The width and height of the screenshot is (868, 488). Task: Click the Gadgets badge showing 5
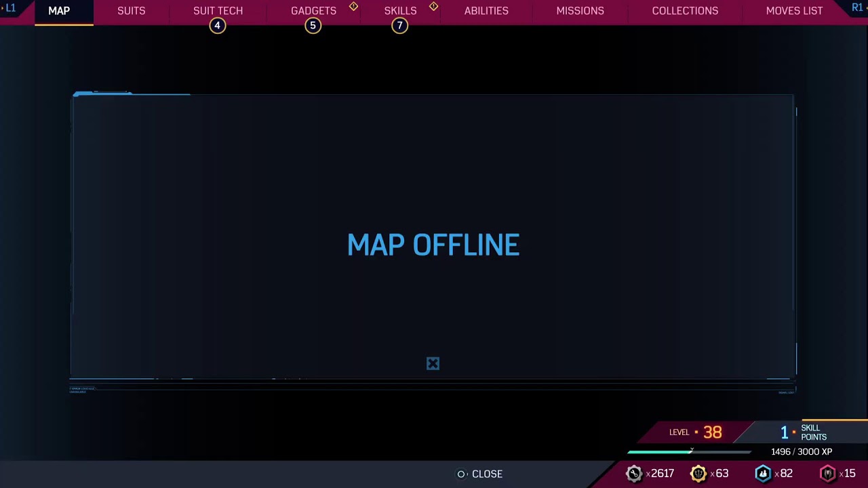(x=313, y=26)
